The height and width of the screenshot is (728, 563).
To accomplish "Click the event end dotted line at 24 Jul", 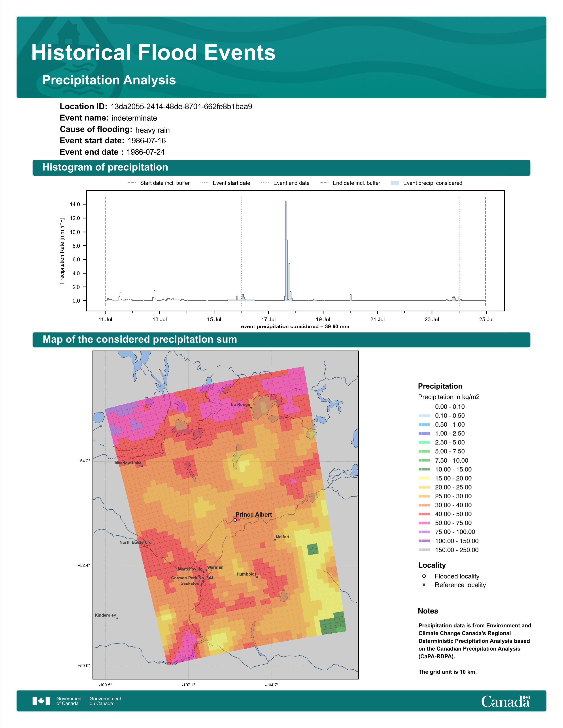I will coord(459,251).
